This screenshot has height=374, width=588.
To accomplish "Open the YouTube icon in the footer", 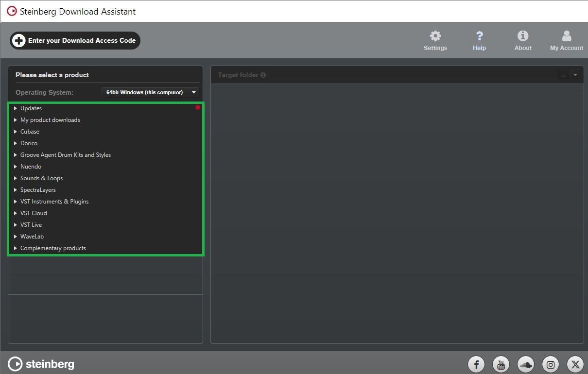I will (501, 364).
